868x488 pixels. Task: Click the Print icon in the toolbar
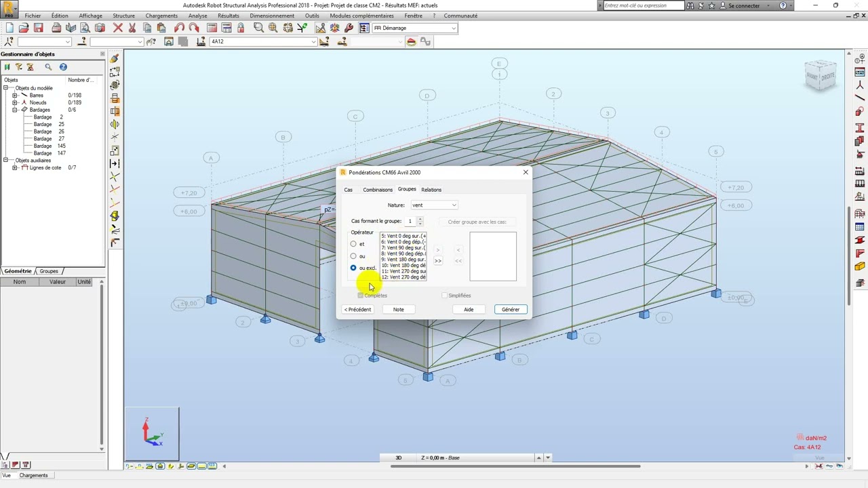click(x=56, y=28)
